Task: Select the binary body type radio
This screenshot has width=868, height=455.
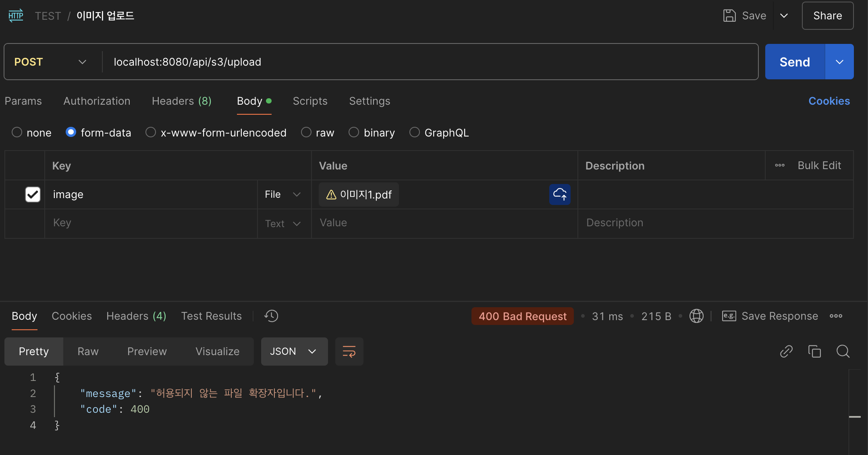Action: tap(354, 132)
